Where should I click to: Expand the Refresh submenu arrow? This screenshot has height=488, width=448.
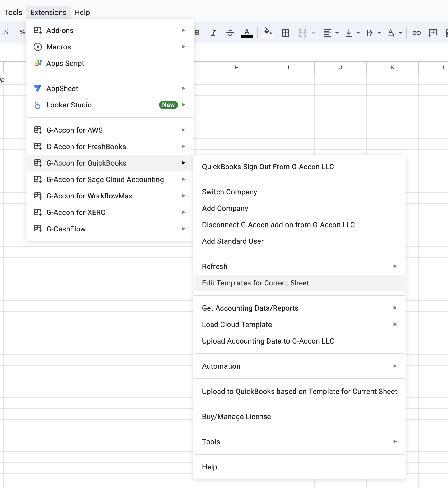[x=395, y=266]
